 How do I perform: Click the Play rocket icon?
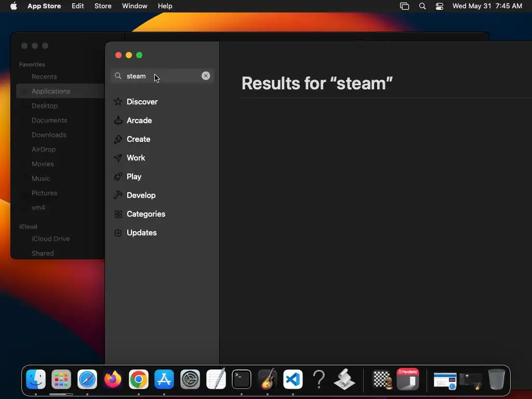[118, 177]
